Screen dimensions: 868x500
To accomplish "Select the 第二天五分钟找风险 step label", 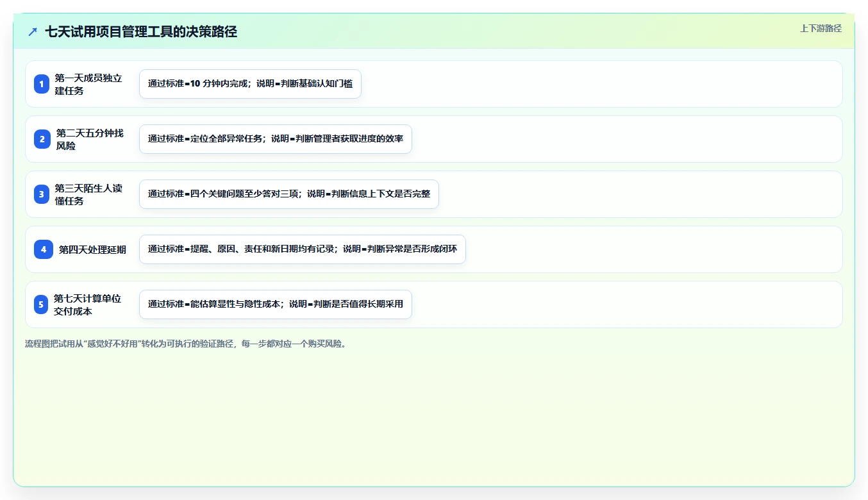I will click(90, 139).
